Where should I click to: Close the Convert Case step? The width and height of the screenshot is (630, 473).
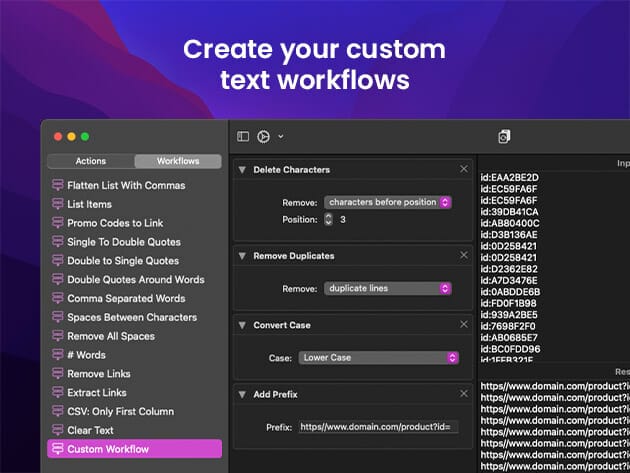[464, 324]
